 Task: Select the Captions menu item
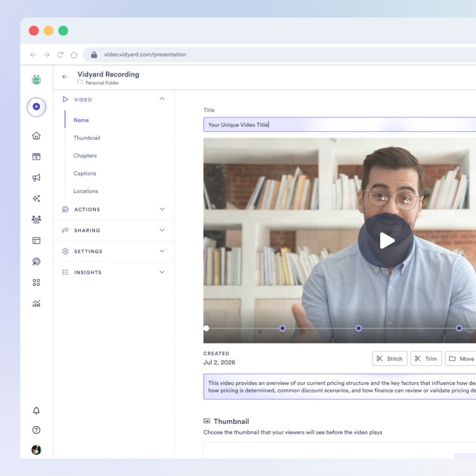[x=85, y=173]
